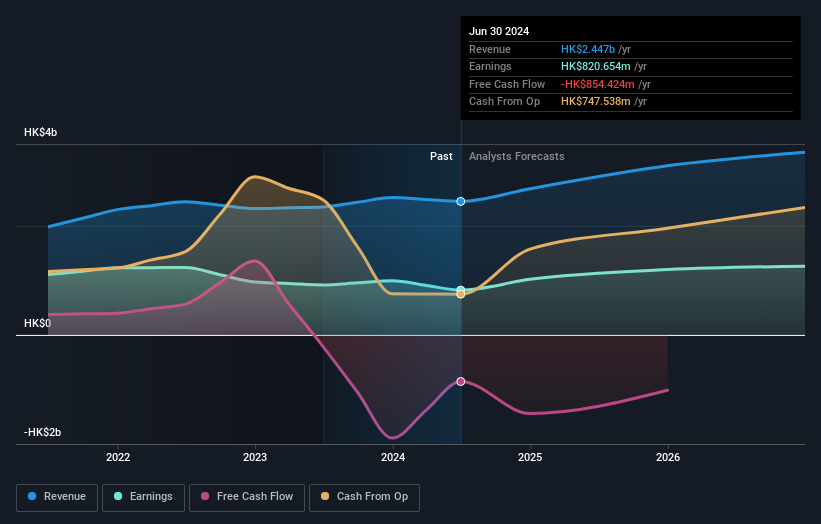Click the 2026 x-axis label
Screen dimensions: 821x524
click(668, 458)
